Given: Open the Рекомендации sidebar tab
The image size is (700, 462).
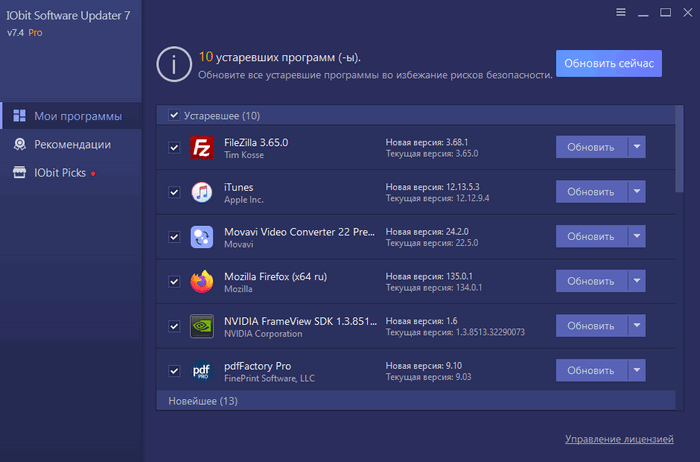Looking at the screenshot, I should (x=72, y=145).
